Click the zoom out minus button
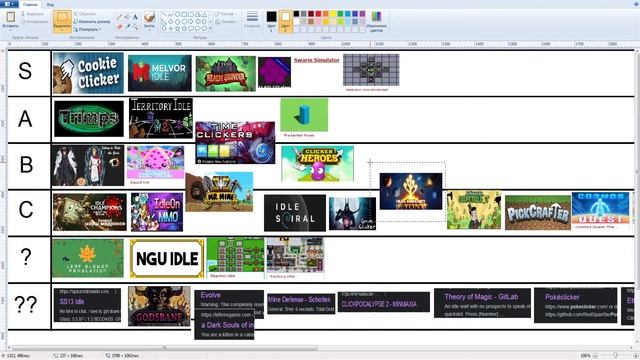The image size is (640, 360). (x=595, y=356)
